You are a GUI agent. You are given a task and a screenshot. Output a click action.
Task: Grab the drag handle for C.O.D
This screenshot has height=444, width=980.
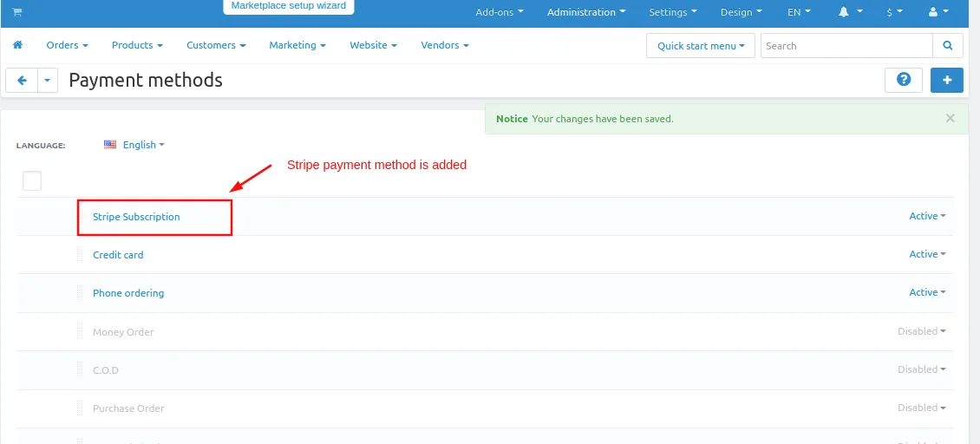[x=80, y=369]
